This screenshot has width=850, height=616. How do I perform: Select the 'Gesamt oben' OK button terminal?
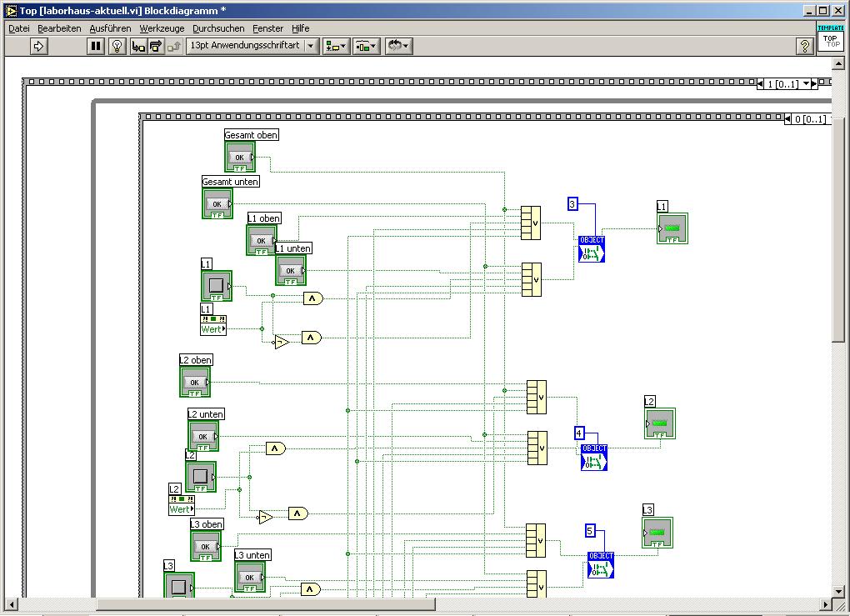point(240,157)
